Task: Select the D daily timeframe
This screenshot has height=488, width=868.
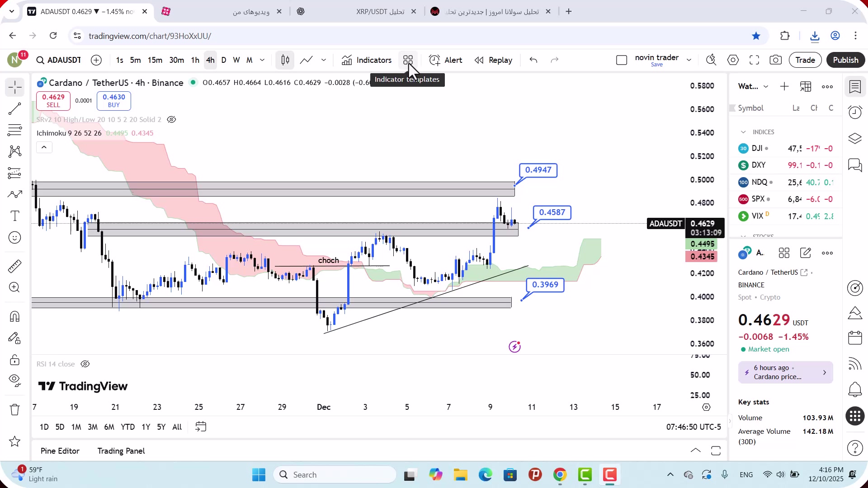Action: pos(224,60)
